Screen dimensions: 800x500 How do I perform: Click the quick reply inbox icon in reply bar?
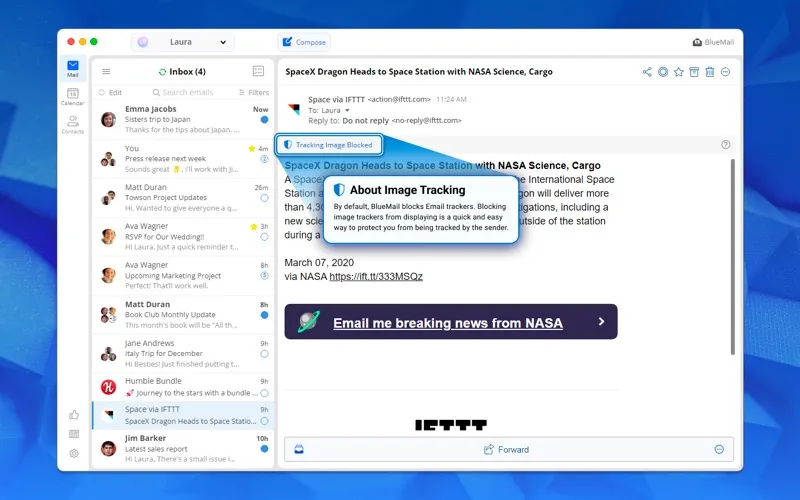tap(299, 449)
